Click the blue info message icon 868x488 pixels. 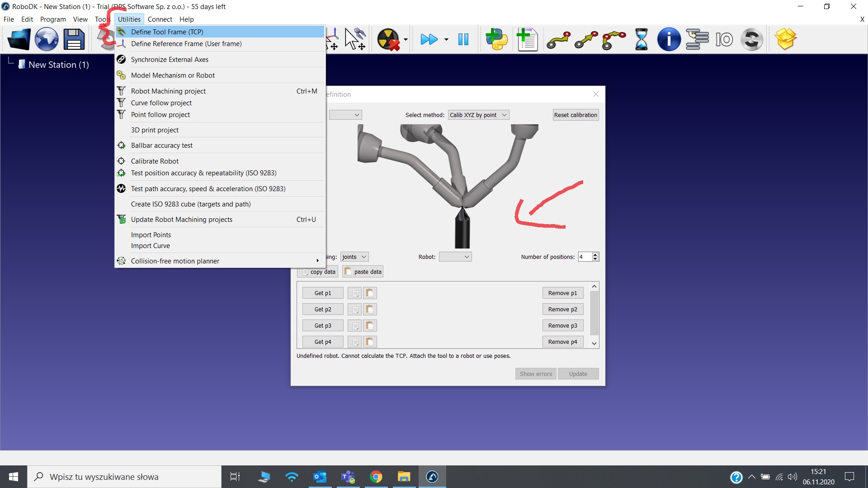669,39
